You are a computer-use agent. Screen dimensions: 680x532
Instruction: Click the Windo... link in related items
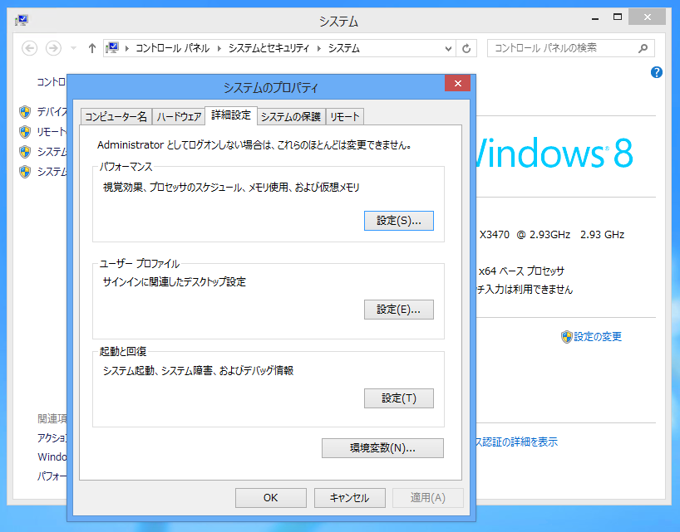click(52, 457)
